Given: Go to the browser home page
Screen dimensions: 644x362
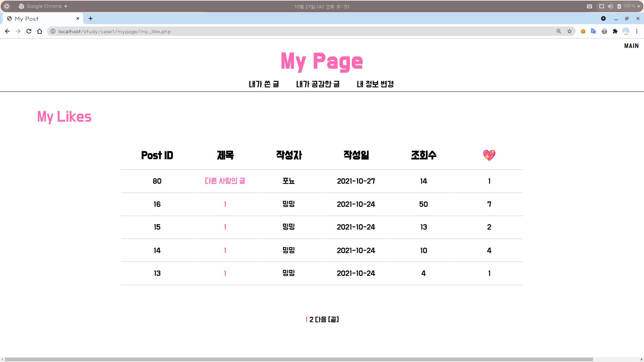Looking at the screenshot, I should (40, 31).
